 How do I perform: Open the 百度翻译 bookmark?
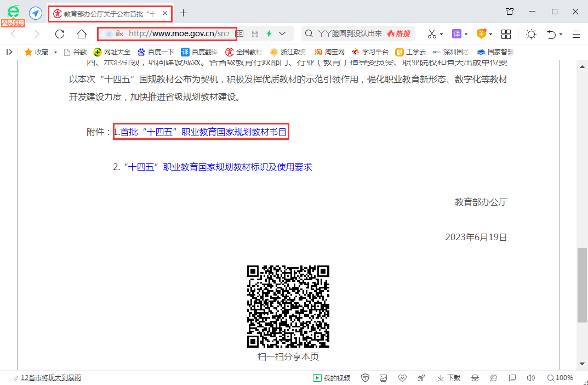pyautogui.click(x=199, y=52)
